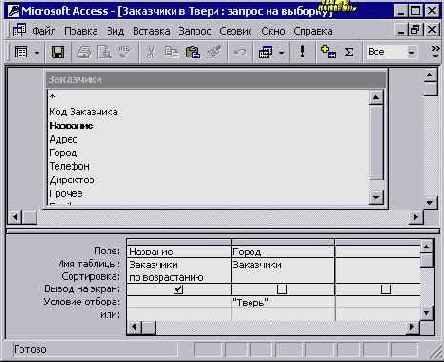
Task: Open the Запрос menu
Action: click(195, 31)
